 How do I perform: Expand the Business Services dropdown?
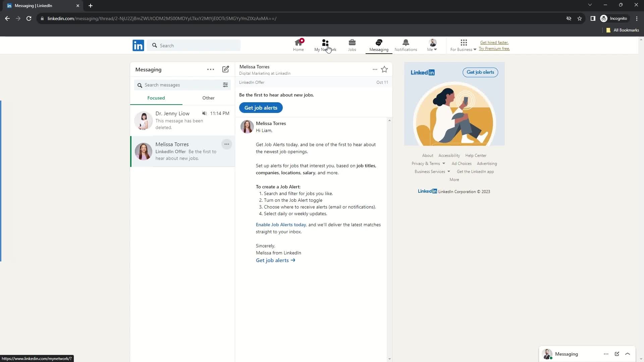click(432, 172)
